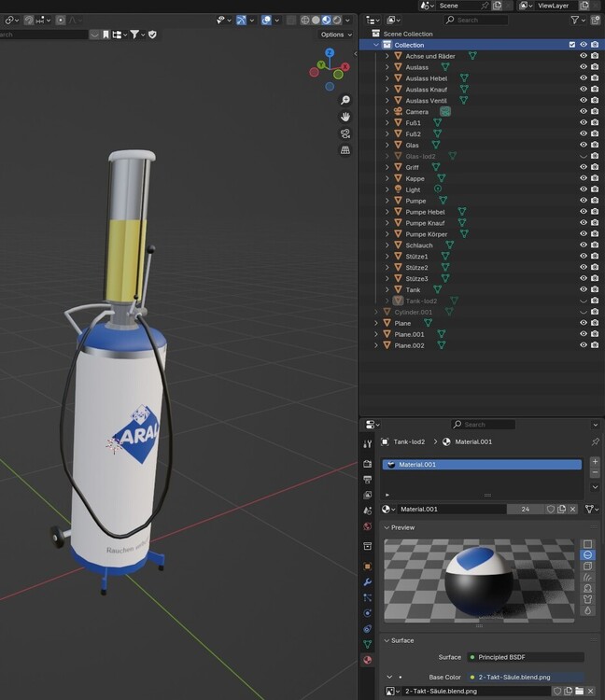Image resolution: width=605 pixels, height=700 pixels.
Task: Toggle fake user shield for Material.001
Action: pyautogui.click(x=551, y=509)
